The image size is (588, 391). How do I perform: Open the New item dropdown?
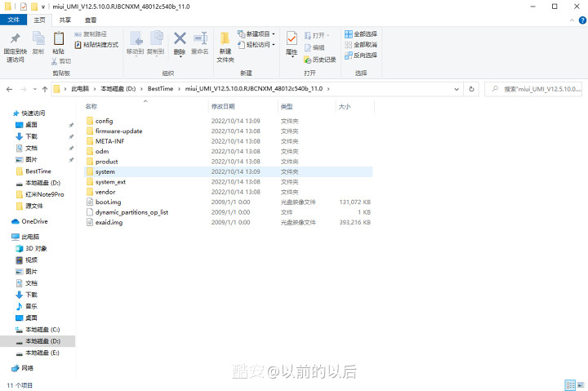click(256, 34)
